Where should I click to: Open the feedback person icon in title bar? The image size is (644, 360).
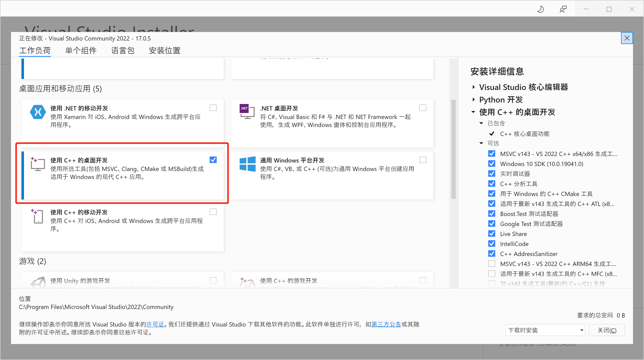pyautogui.click(x=563, y=9)
